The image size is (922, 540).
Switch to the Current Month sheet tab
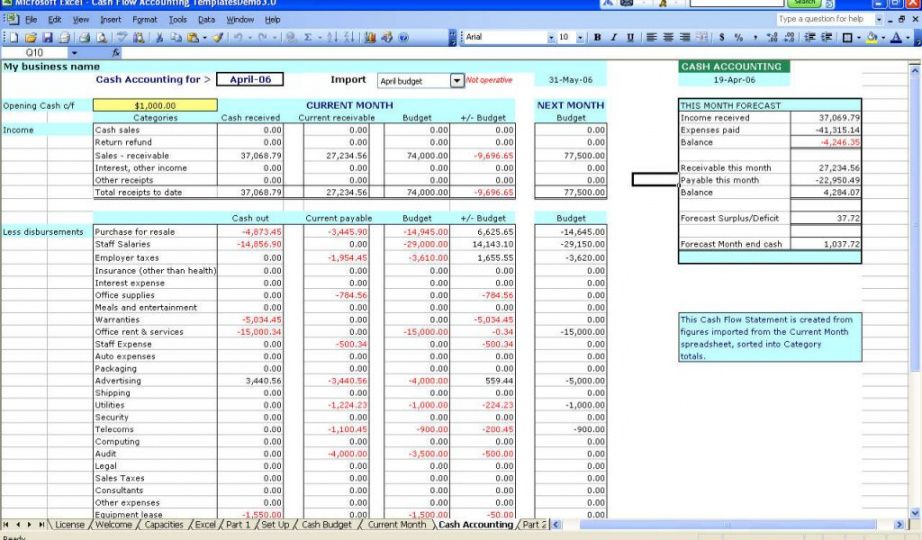[397, 524]
